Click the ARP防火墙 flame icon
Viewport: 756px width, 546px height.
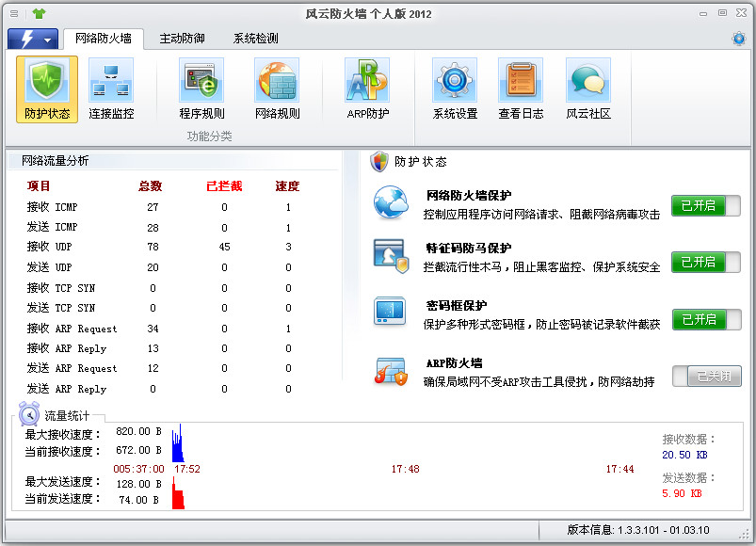coord(391,371)
